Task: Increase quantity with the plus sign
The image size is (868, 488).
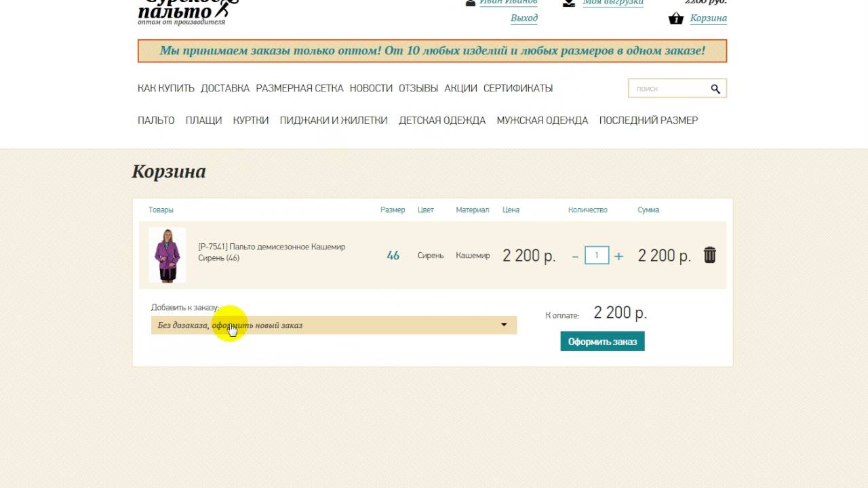Action: click(x=618, y=256)
